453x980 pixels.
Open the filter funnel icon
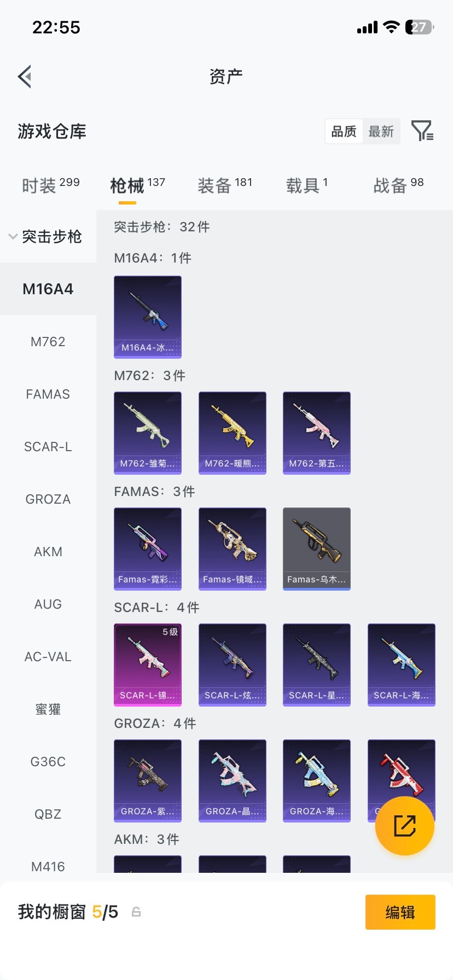click(x=422, y=131)
